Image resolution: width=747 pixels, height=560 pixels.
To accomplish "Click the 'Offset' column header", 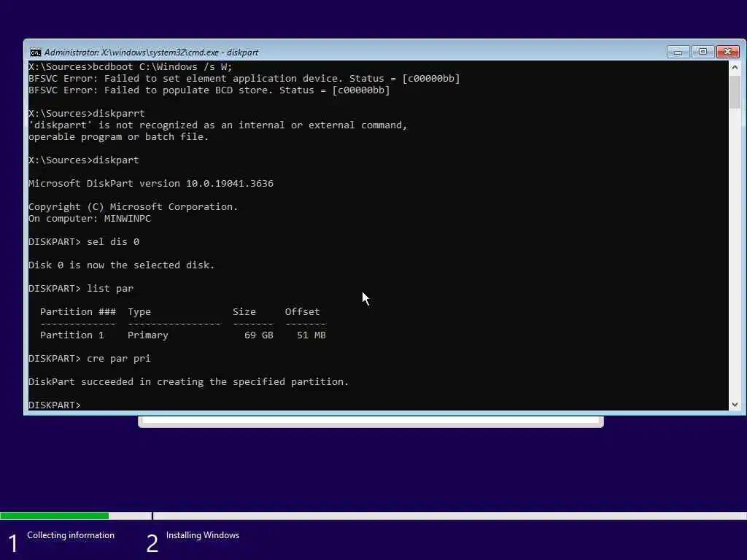I will (302, 312).
